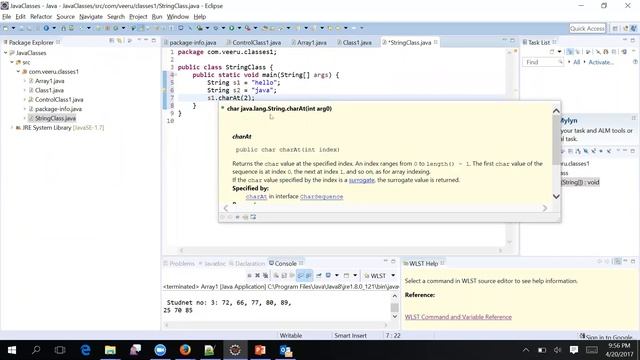This screenshot has height=360, width=640.
Task: Open the Refactor menu
Action: pyautogui.click(x=41, y=17)
